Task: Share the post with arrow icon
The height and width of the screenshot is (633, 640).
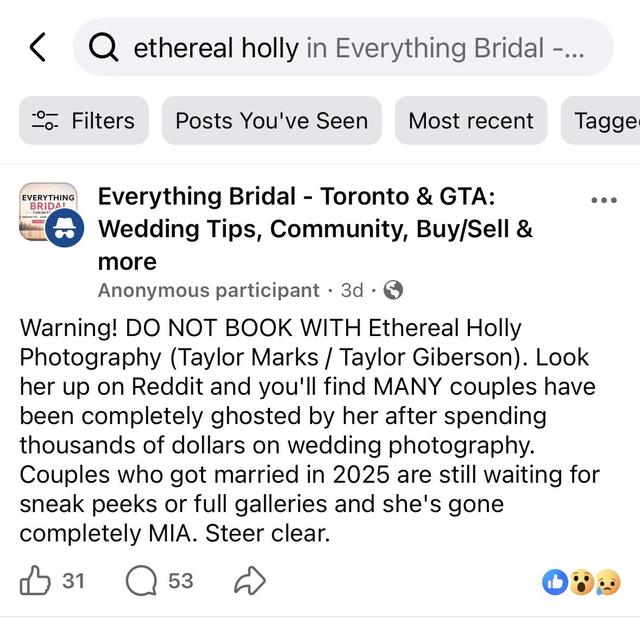Action: point(250,580)
